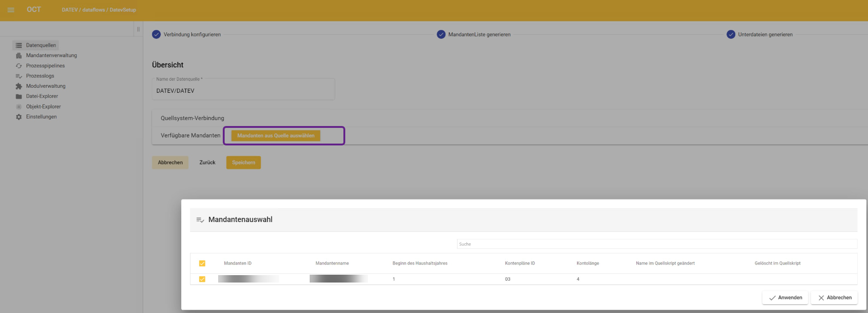Collapse the sidebar using the divider handle
The image size is (868, 313).
138,29
